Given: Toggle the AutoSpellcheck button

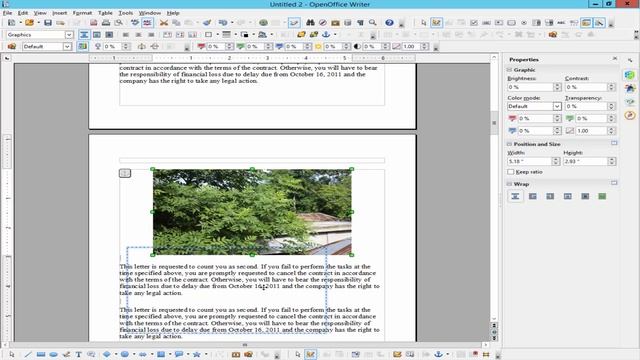Looking at the screenshot, I should click(147, 23).
